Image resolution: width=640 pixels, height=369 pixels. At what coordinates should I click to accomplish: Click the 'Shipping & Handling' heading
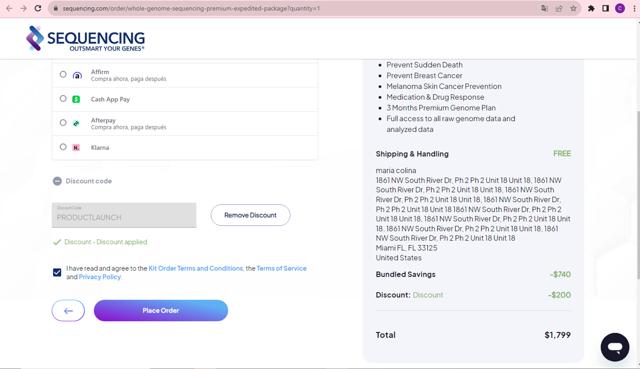click(x=412, y=154)
